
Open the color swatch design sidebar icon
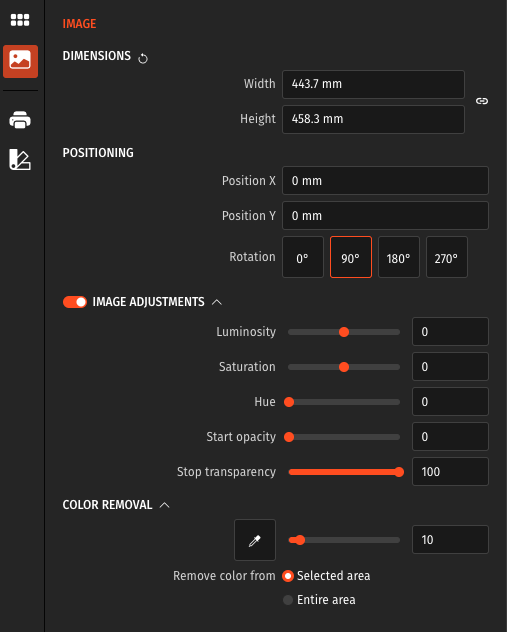(x=20, y=159)
